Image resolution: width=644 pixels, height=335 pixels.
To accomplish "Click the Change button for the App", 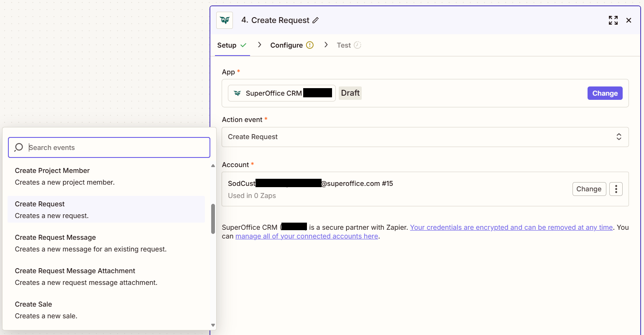I will pyautogui.click(x=605, y=93).
